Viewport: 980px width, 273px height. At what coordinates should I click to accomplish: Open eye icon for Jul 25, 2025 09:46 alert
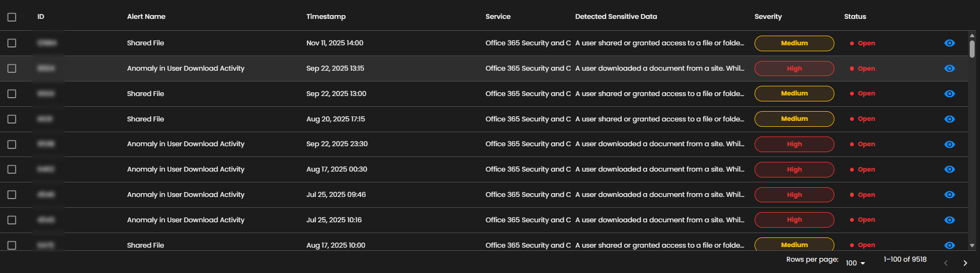[x=949, y=195]
